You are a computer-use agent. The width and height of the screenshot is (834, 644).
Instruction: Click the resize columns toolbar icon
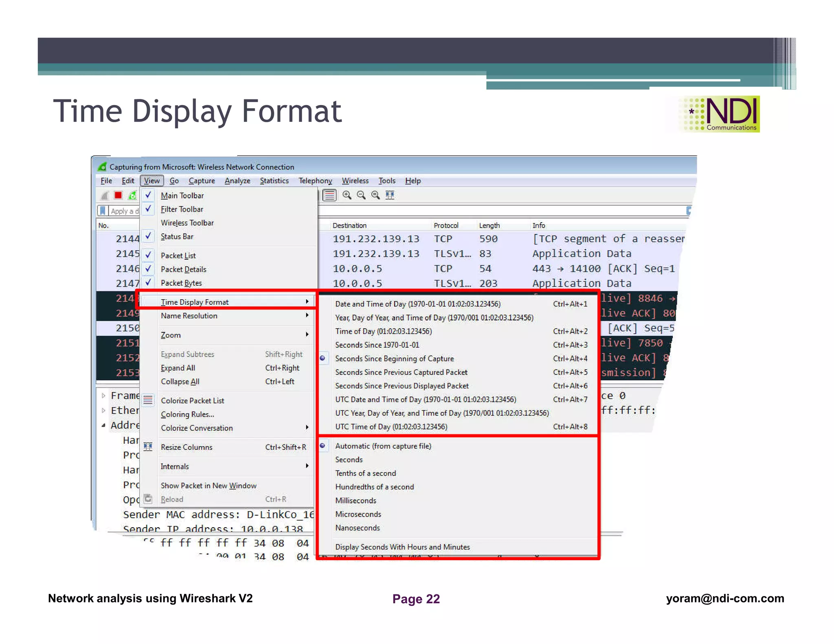coord(390,195)
